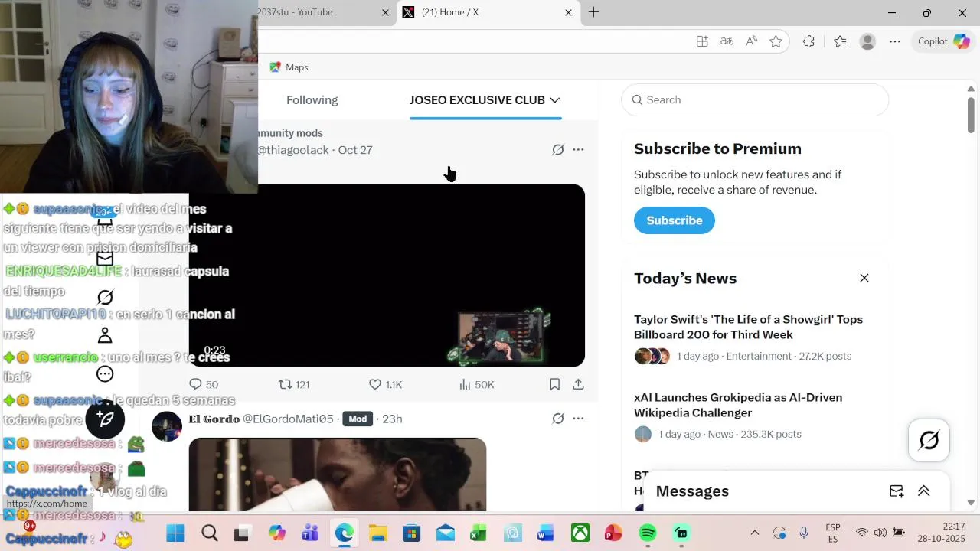Open Edge Settings and more menu

(895, 41)
